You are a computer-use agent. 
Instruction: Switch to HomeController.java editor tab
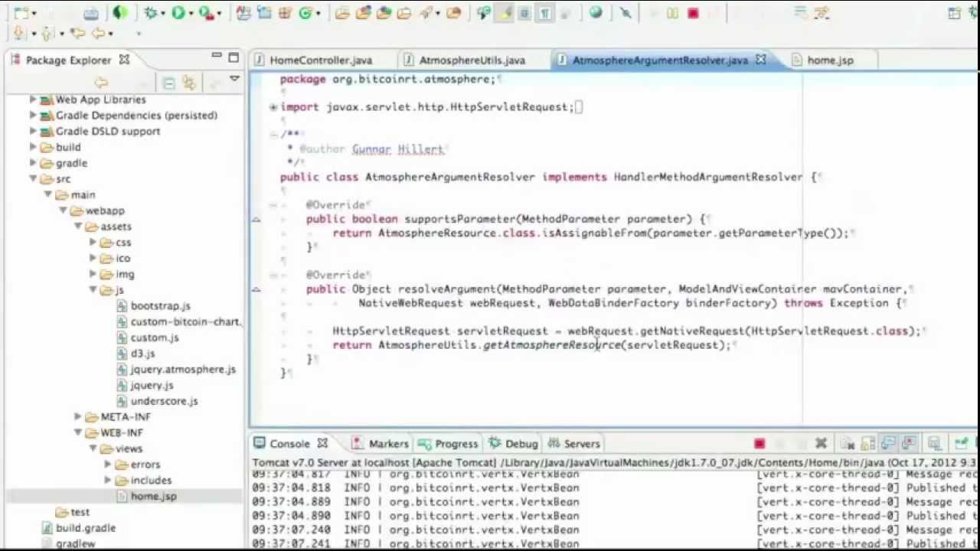pos(321,60)
